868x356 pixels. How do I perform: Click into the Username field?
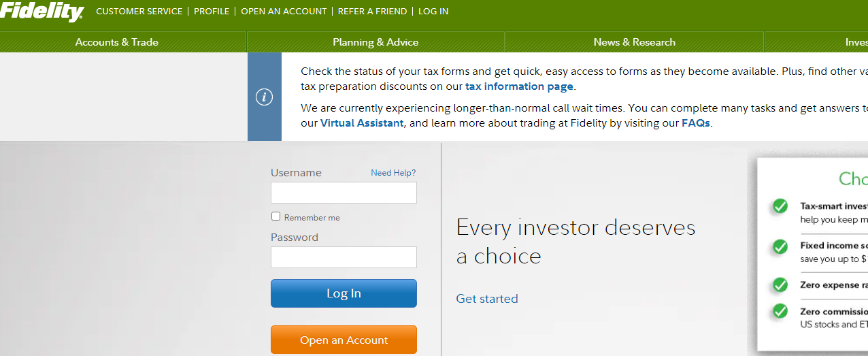tap(344, 193)
